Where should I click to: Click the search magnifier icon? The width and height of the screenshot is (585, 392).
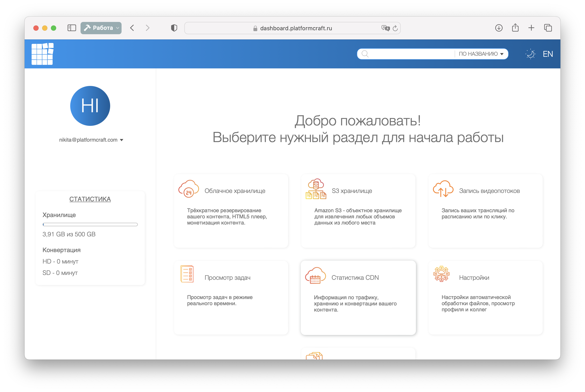[x=365, y=53]
